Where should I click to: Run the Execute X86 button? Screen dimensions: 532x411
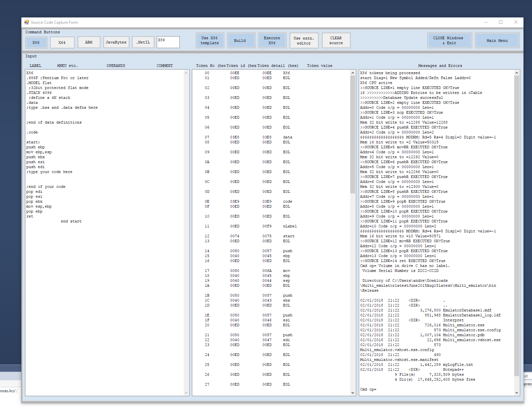click(x=272, y=41)
